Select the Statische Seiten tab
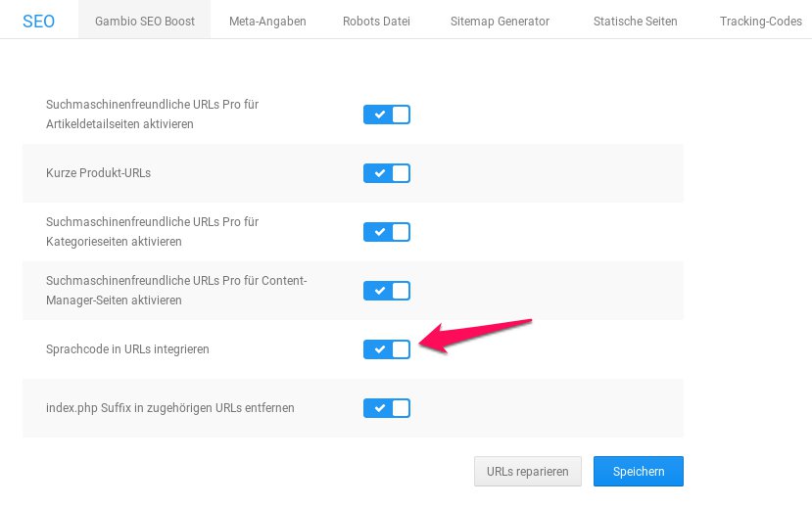 point(635,21)
